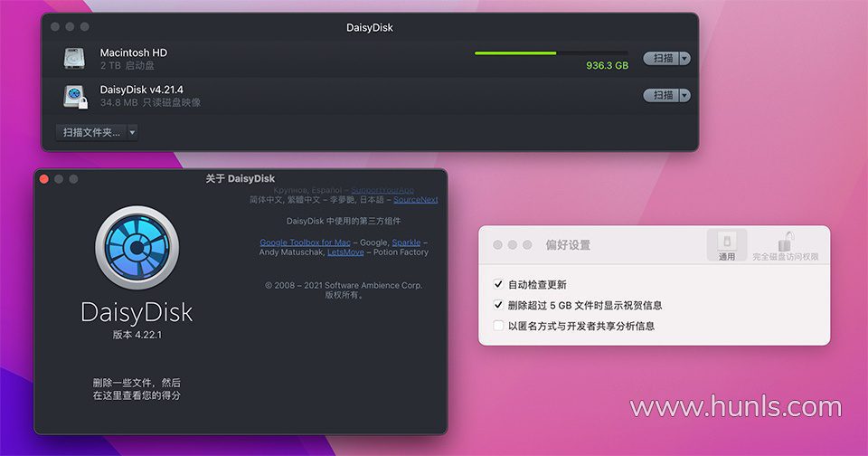Click the Macintosh HD drive icon
868x456 pixels.
74,58
